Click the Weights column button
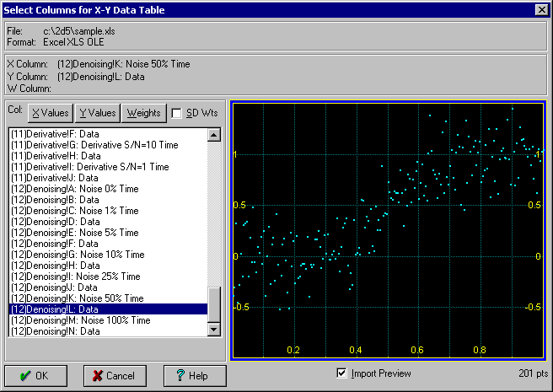The image size is (553, 392). 143,113
